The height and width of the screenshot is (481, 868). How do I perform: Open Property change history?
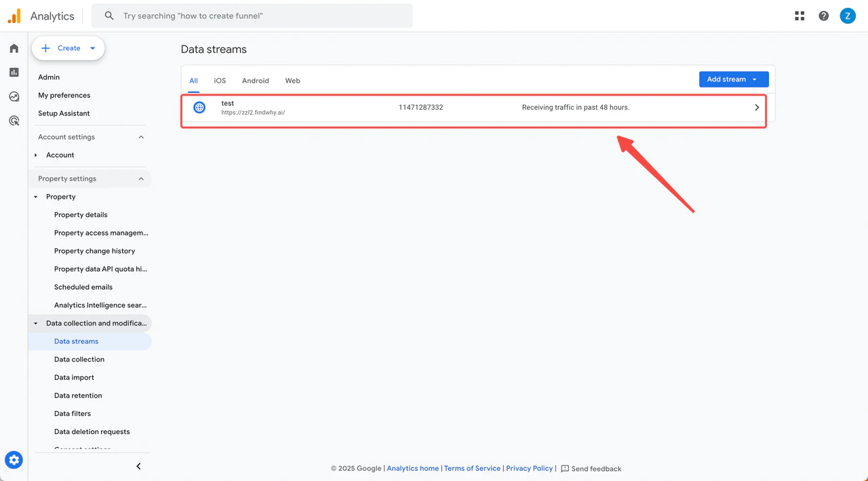[x=94, y=251]
